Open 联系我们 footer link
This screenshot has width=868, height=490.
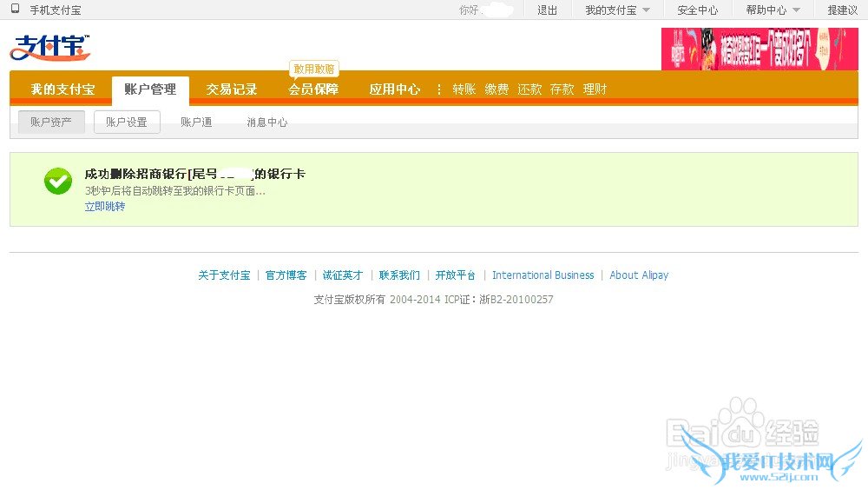[x=399, y=275]
